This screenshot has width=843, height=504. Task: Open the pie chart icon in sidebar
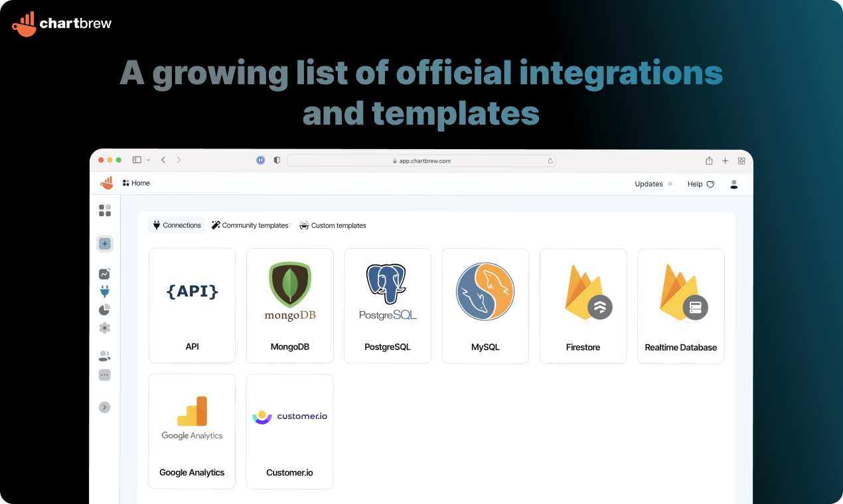pos(105,310)
